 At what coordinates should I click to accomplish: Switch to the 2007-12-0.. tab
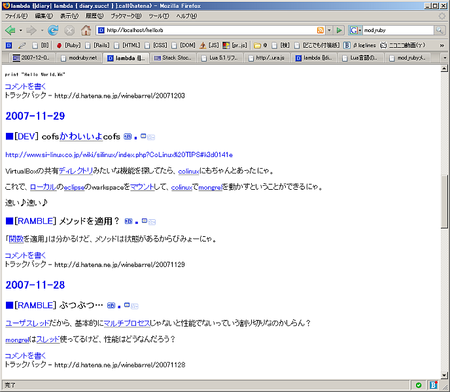[x=31, y=58]
